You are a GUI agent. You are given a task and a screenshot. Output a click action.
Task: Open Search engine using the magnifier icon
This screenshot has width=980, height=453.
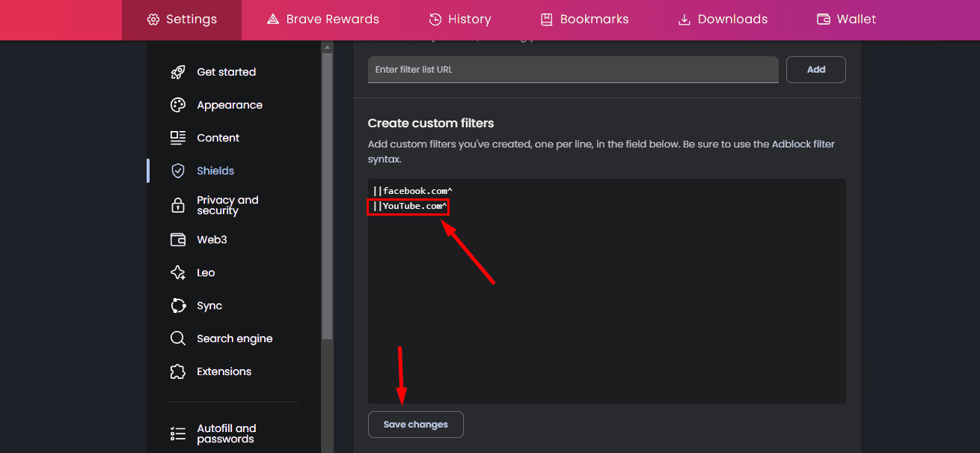tap(177, 338)
